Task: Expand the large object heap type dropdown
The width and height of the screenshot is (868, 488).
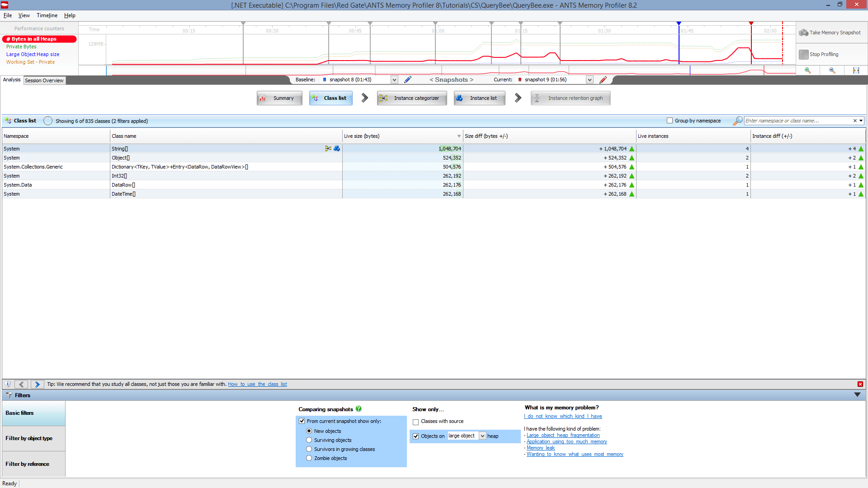Action: [x=482, y=436]
